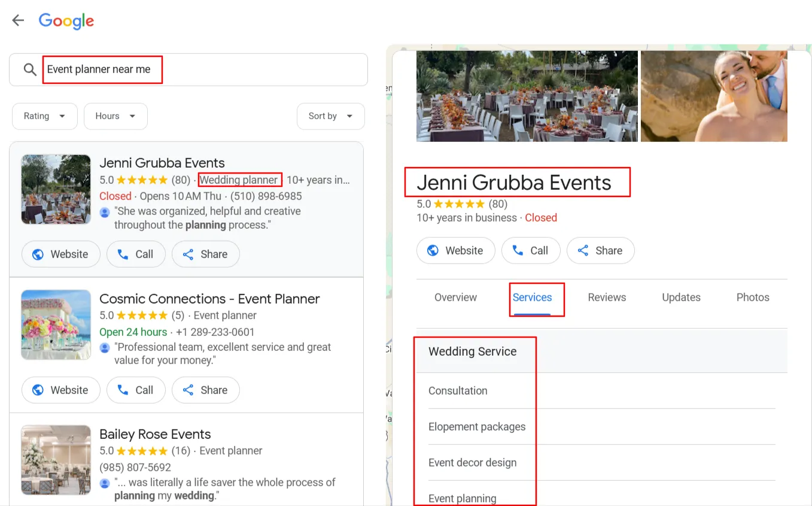Select the Elopement packages service entry
812x506 pixels.
pos(476,426)
